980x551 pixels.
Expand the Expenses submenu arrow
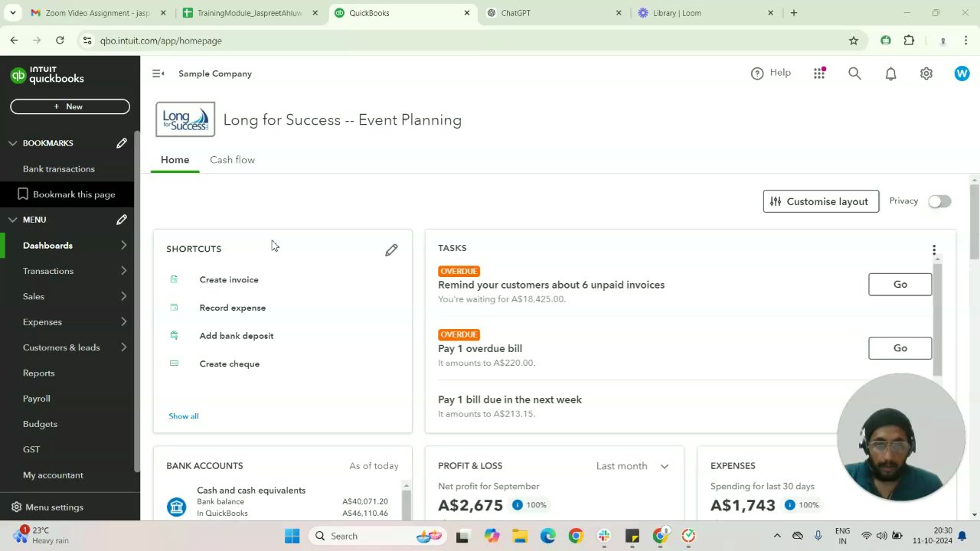tap(124, 322)
